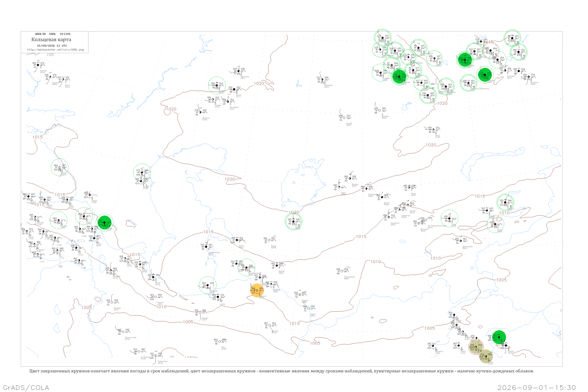The height and width of the screenshot is (392, 588).
Task: Click the GrADS/COLA label
Action: [x=26, y=387]
